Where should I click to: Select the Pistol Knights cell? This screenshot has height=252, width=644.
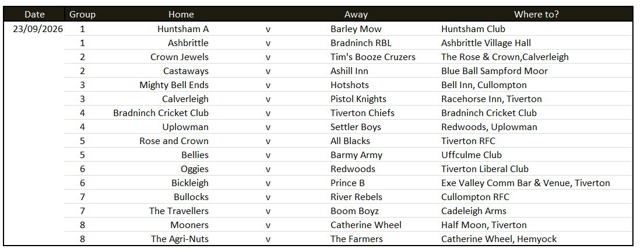coord(358,99)
